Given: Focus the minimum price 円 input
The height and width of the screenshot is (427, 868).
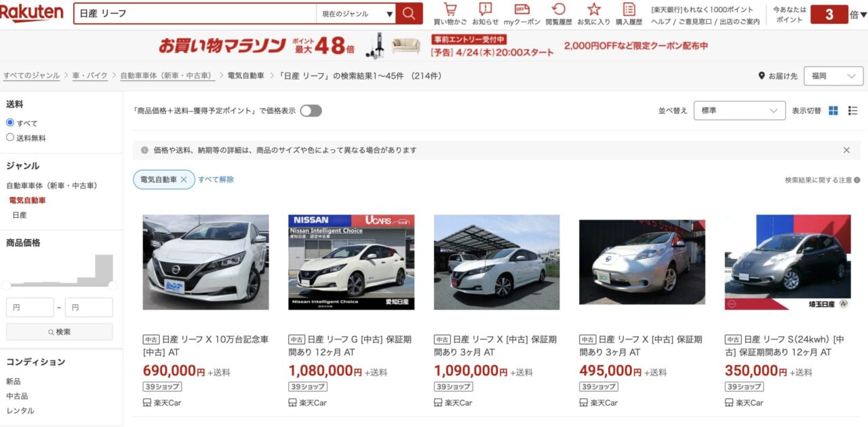Looking at the screenshot, I should point(30,308).
